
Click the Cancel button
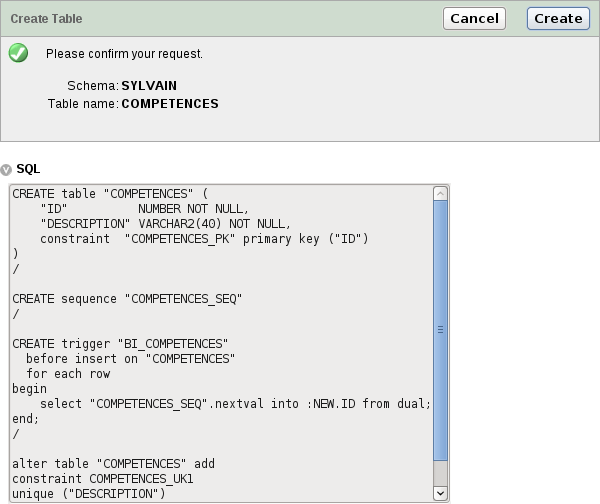tap(474, 18)
